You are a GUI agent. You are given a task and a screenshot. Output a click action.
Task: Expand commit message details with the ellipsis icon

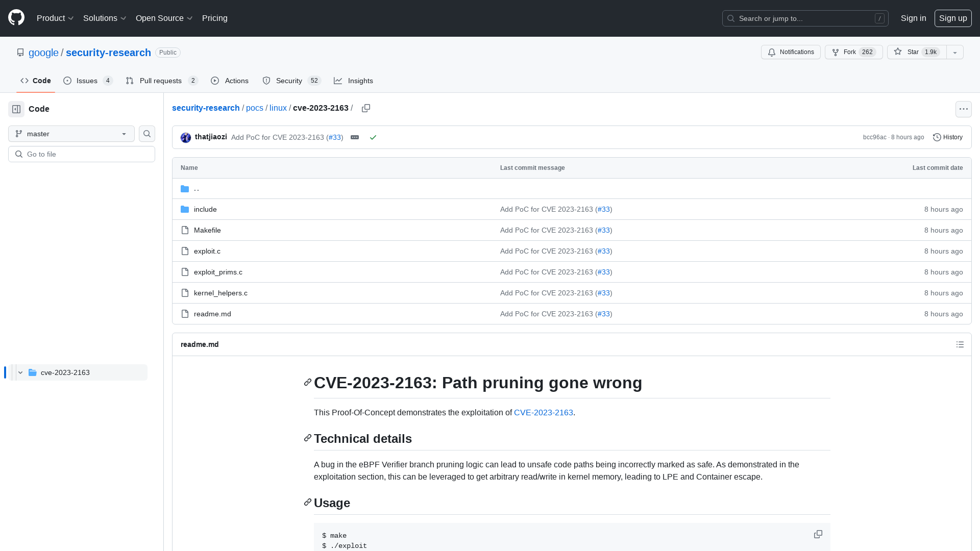[355, 137]
